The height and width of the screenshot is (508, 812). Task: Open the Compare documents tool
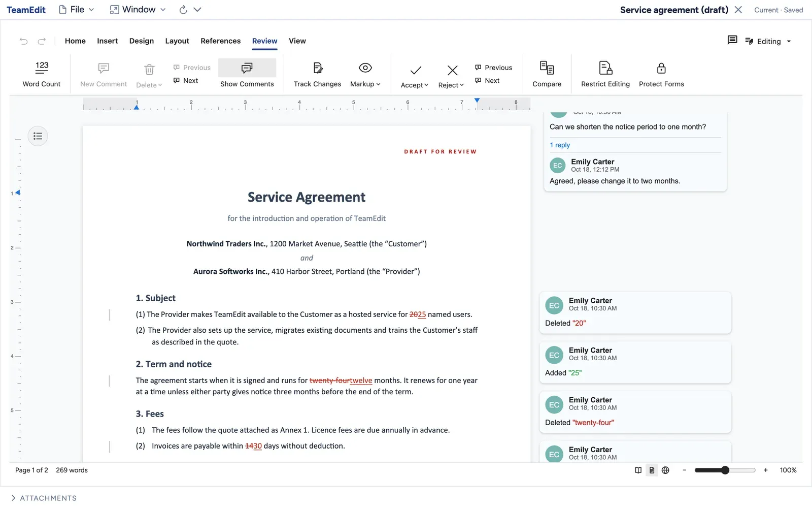coord(547,75)
